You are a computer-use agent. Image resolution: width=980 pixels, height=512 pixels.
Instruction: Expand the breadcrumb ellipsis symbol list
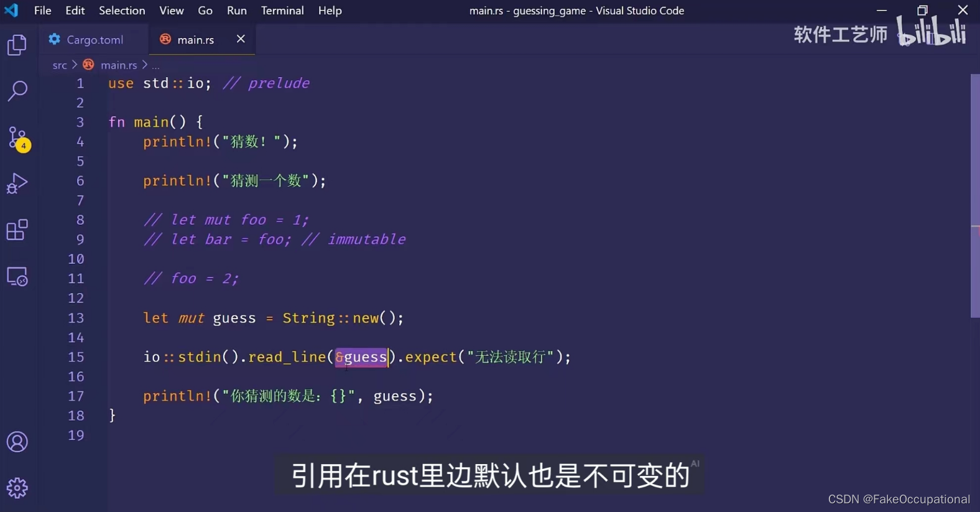pyautogui.click(x=155, y=65)
